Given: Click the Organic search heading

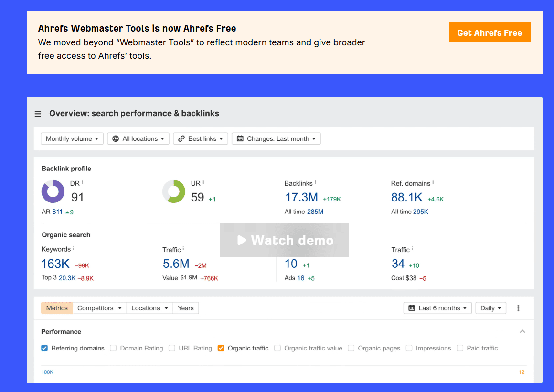Looking at the screenshot, I should (x=66, y=235).
